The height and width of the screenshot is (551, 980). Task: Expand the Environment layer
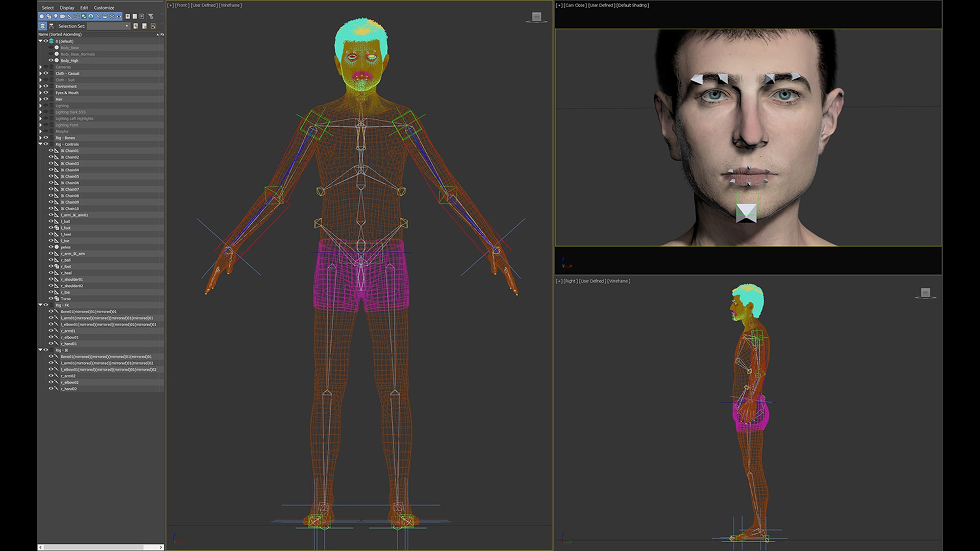tap(40, 86)
